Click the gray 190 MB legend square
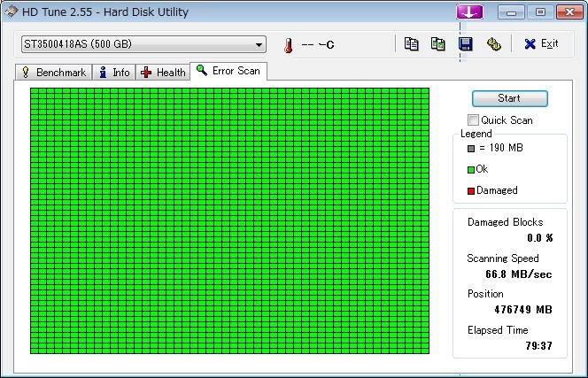The image size is (588, 378). tap(471, 148)
